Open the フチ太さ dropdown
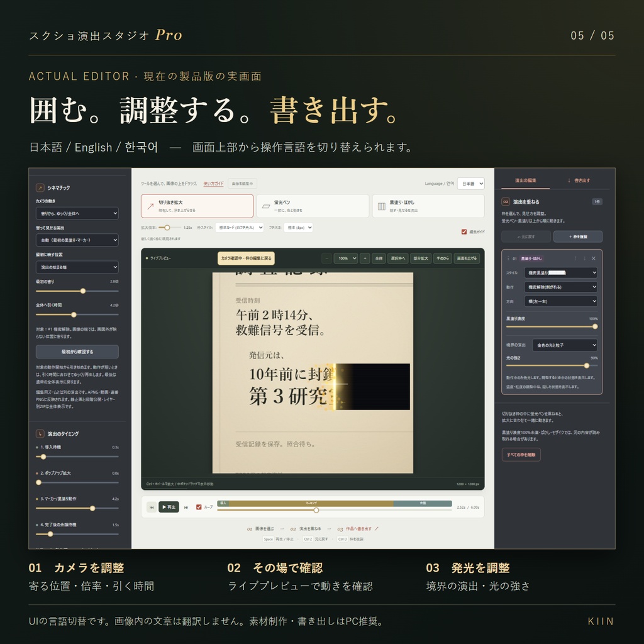The height and width of the screenshot is (644, 644). pyautogui.click(x=298, y=227)
